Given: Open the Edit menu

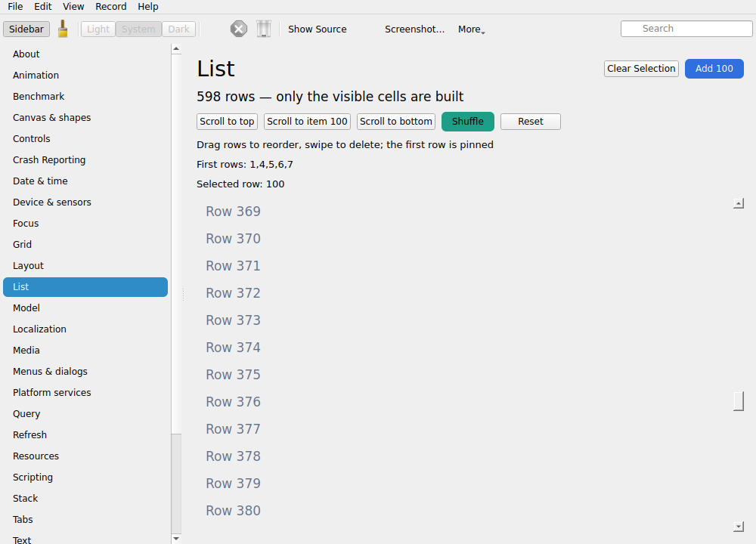Looking at the screenshot, I should 43,7.
